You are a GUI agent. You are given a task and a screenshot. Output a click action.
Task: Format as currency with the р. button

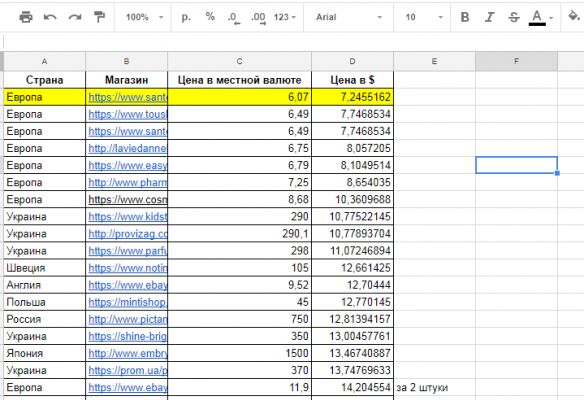click(x=186, y=17)
